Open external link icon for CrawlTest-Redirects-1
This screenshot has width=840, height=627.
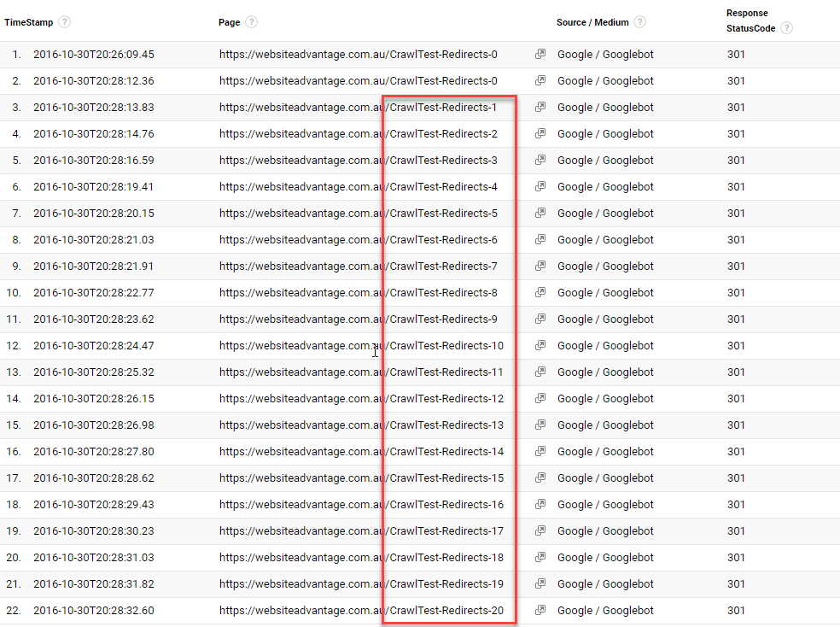click(x=540, y=107)
